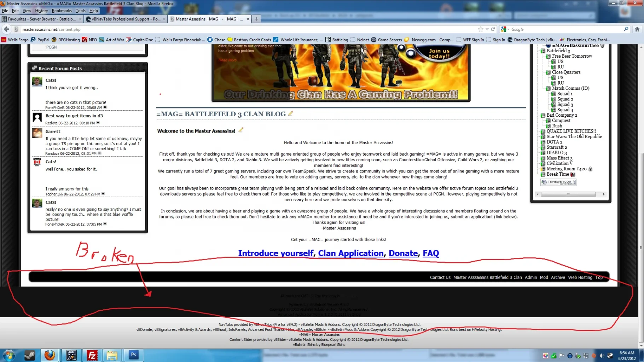Image resolution: width=644 pixels, height=362 pixels.
Task: Click the search magnifier in Google box
Action: tap(626, 29)
